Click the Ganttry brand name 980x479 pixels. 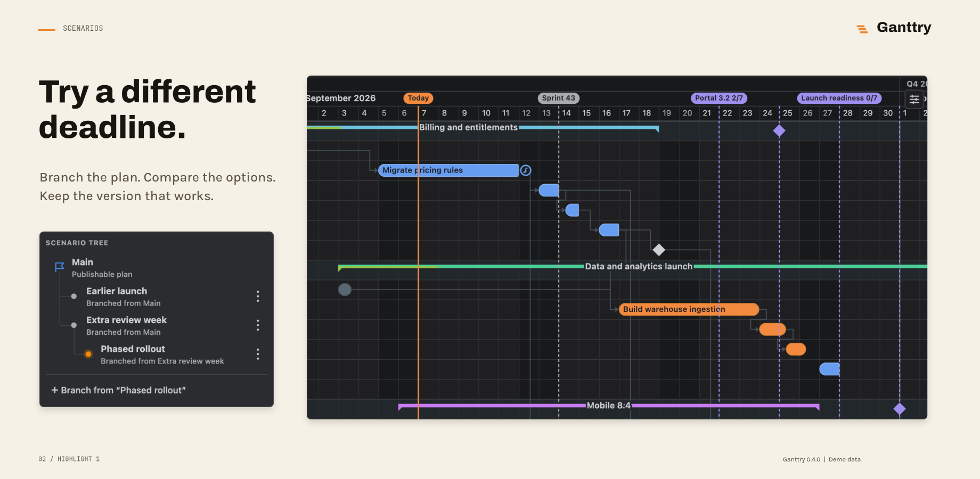point(904,28)
